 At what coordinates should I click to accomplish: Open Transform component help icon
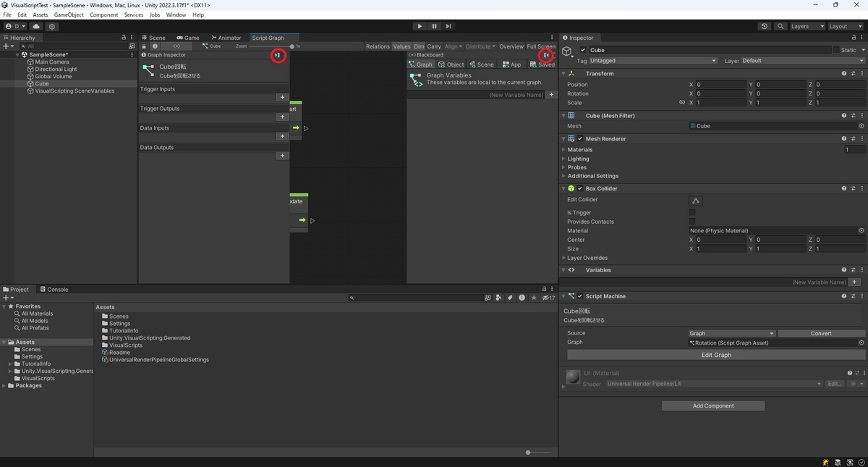click(x=844, y=73)
